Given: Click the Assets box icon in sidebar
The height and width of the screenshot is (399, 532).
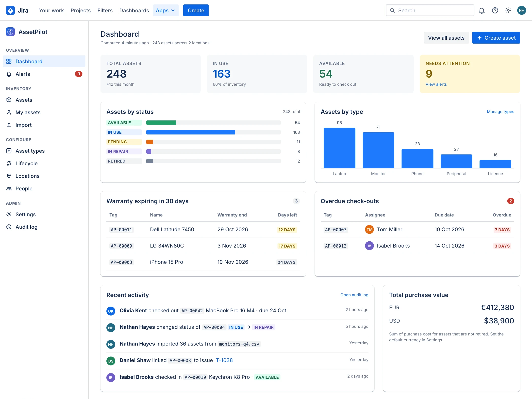Looking at the screenshot, I should [9, 100].
